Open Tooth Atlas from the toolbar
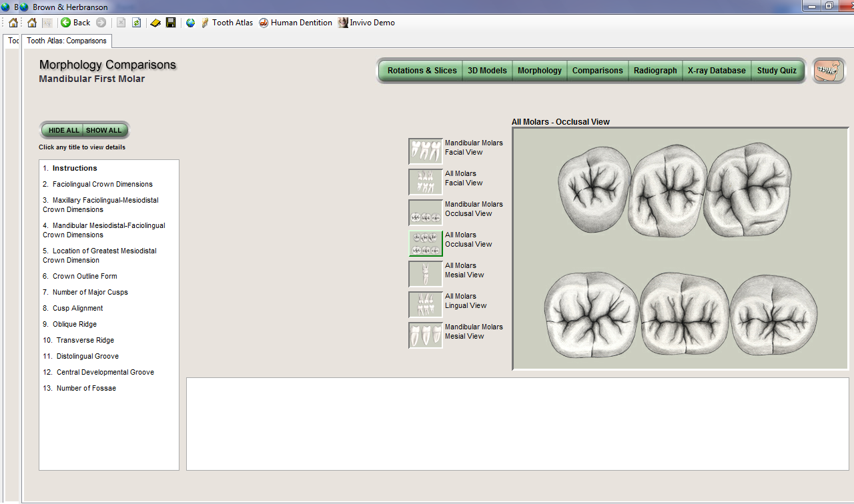This screenshot has width=854, height=504. [227, 23]
